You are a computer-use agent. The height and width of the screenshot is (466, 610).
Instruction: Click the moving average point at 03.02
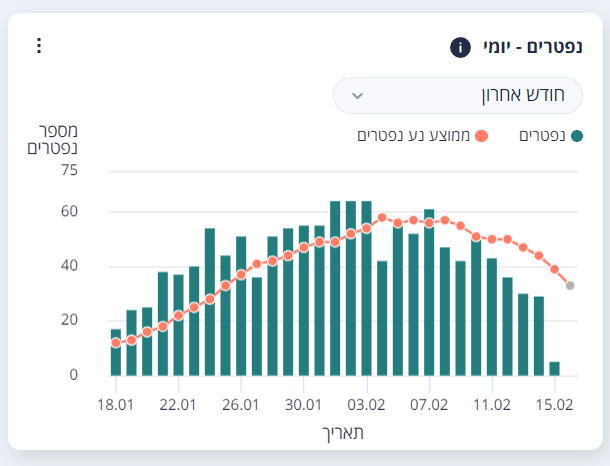pos(366,229)
